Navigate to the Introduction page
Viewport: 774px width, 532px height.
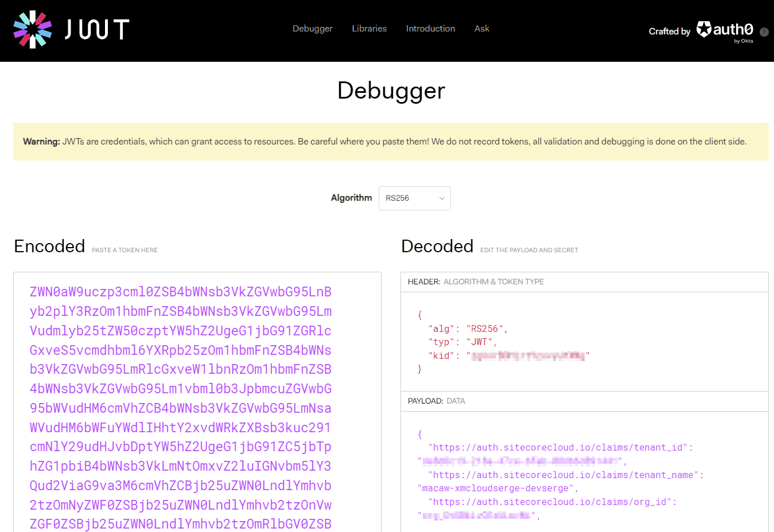tap(430, 29)
